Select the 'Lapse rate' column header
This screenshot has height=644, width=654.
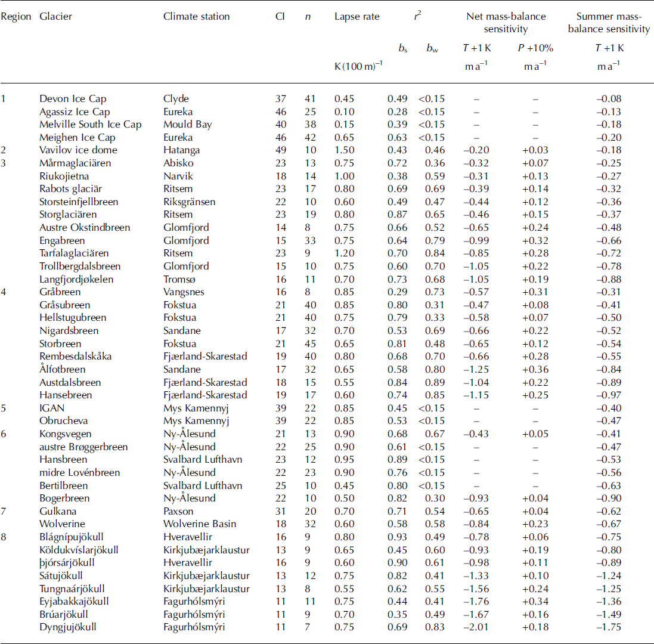357,17
